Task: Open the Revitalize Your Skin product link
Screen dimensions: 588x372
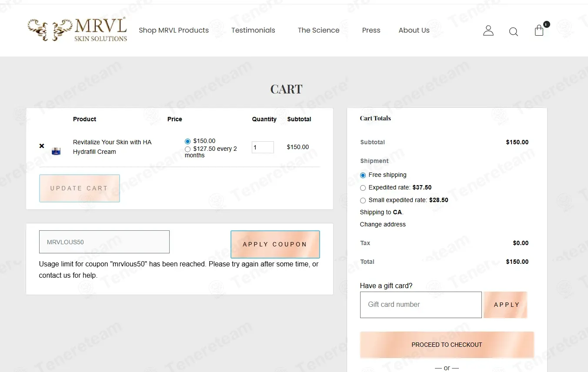Action: tap(112, 147)
